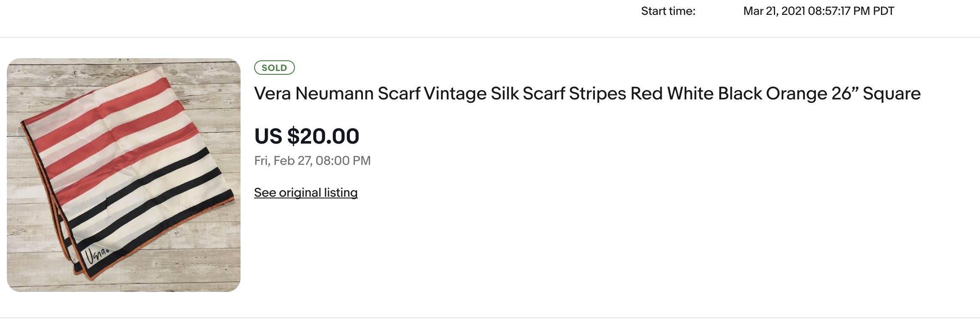Click the divider line under the scarf listing
980x328 pixels.
pos(490,318)
